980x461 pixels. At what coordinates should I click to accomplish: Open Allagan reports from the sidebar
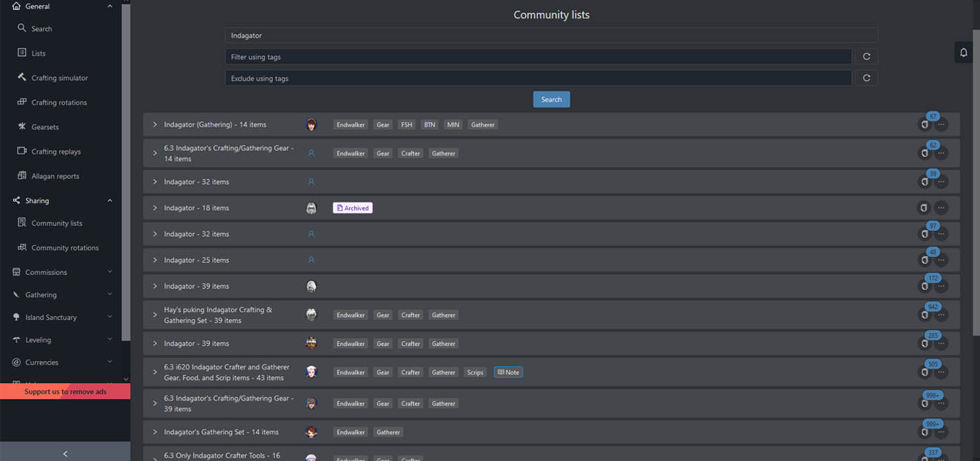click(x=56, y=176)
